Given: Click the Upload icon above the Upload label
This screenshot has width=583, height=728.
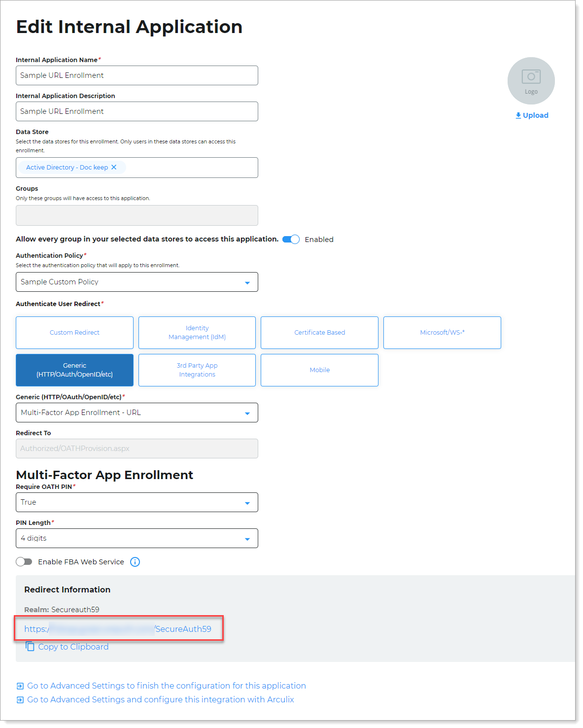Looking at the screenshot, I should point(518,115).
